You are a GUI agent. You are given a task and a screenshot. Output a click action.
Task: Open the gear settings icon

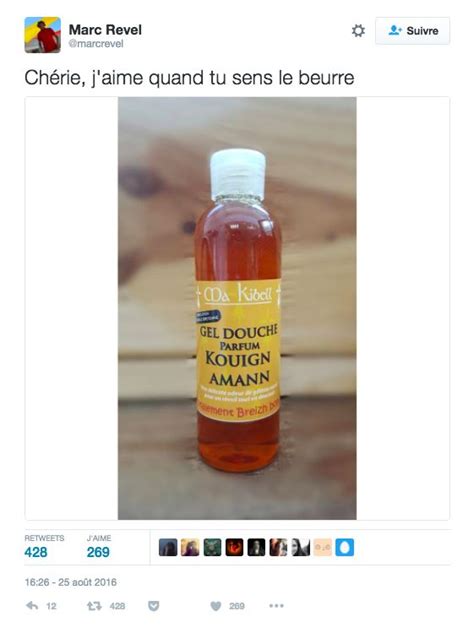[358, 31]
